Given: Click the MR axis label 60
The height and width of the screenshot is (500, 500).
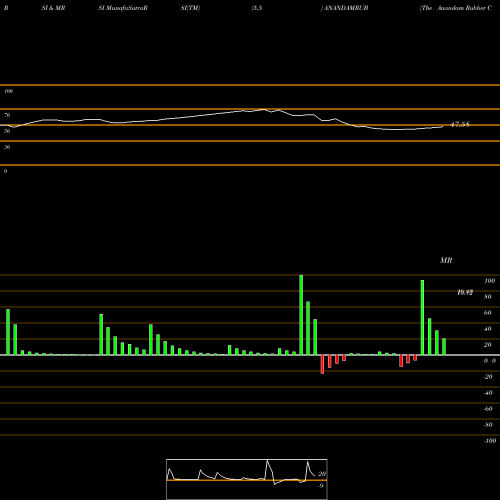Looking at the screenshot, I should click(488, 313).
